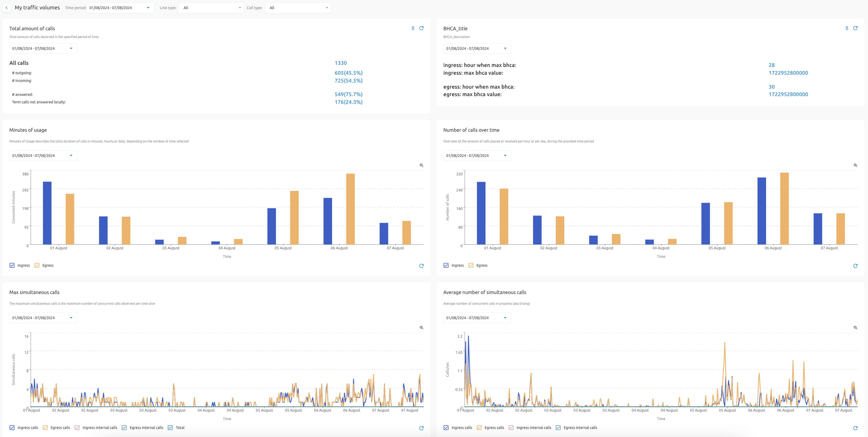Open the Call type dropdown

(298, 8)
